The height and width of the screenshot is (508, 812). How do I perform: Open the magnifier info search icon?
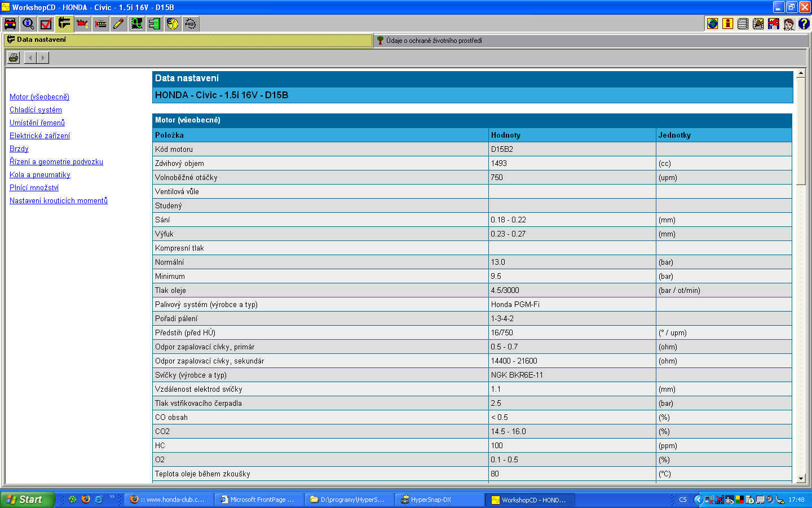(28, 24)
